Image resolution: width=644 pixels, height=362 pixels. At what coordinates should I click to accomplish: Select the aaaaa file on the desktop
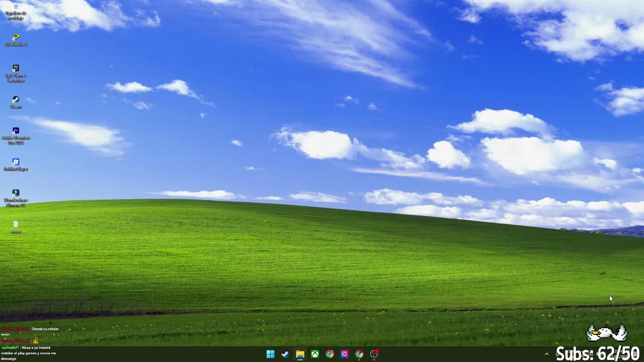pos(16,227)
